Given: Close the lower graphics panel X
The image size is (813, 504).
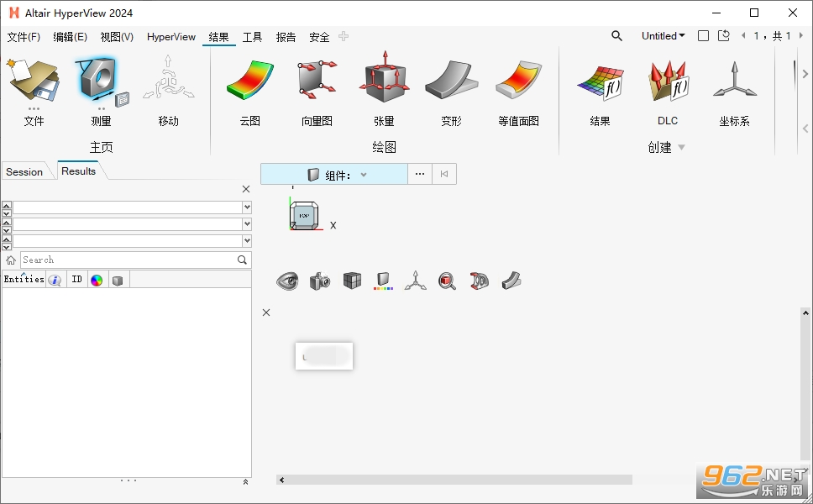Looking at the screenshot, I should [x=266, y=312].
